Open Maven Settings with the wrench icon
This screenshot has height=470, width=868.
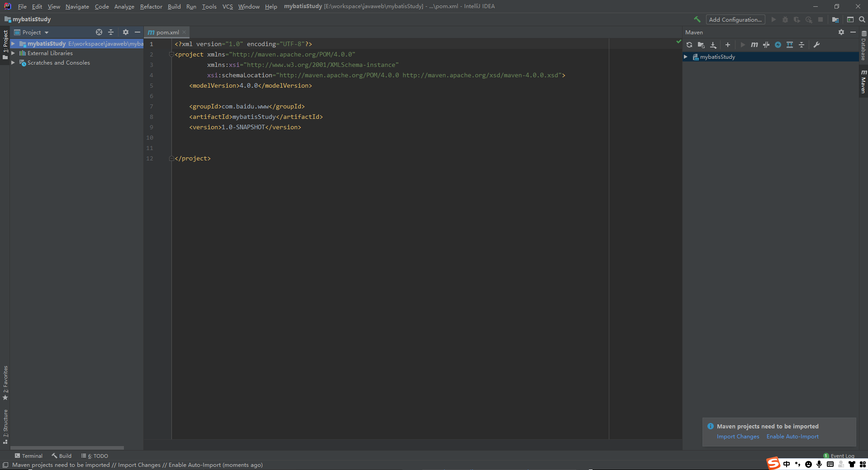click(816, 45)
